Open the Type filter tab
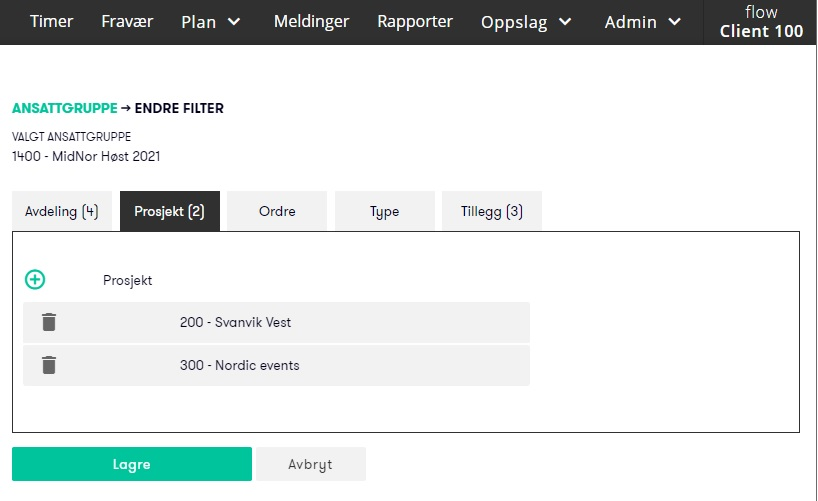Screen dimensions: 818x501 [385, 212]
